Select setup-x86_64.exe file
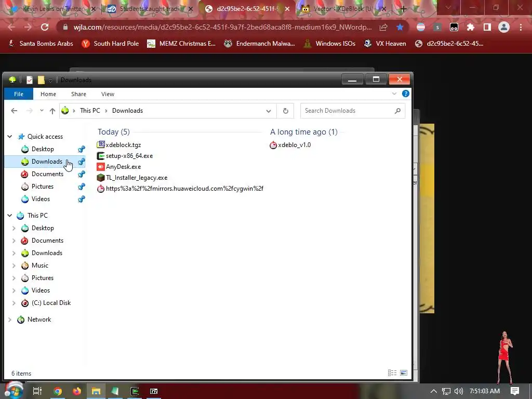532x399 pixels. 125,156
